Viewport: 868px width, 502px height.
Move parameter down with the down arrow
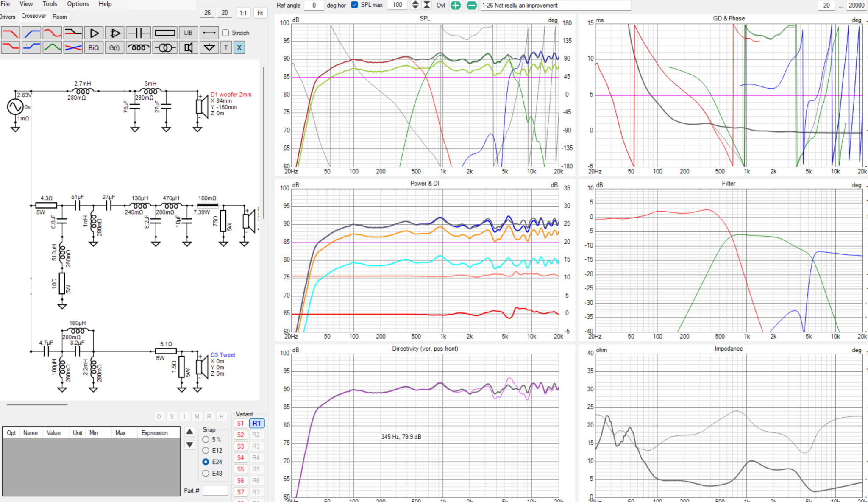coord(189,445)
